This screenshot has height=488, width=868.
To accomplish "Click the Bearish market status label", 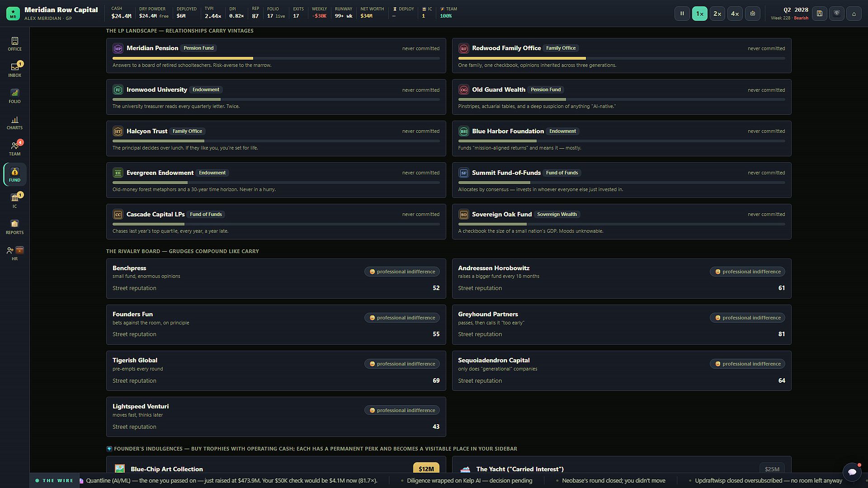I will 801,18.
